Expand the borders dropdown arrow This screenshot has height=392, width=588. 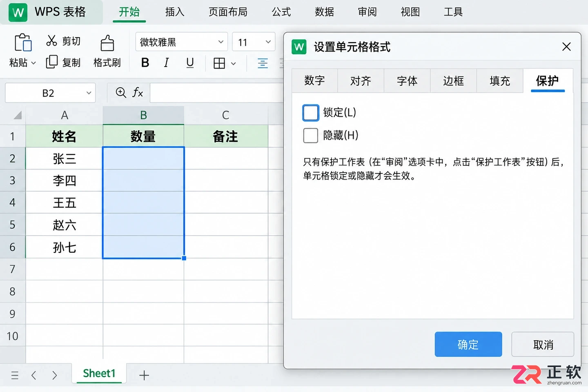(x=233, y=63)
